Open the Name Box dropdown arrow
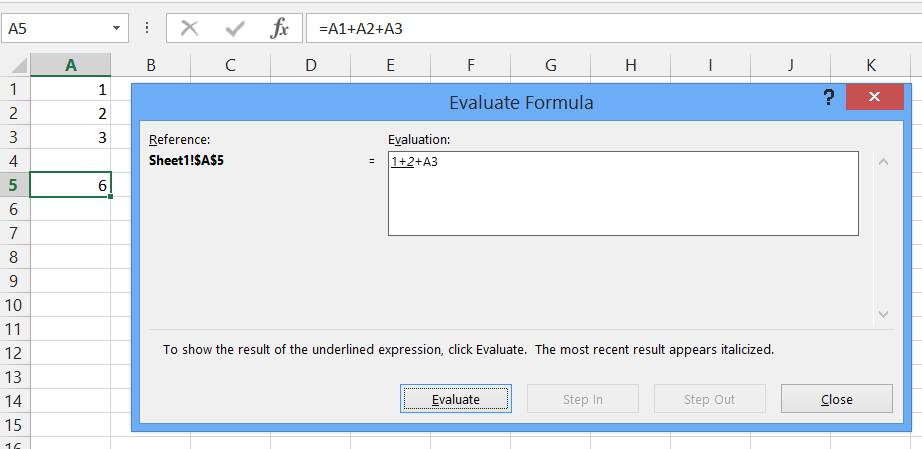 119,29
